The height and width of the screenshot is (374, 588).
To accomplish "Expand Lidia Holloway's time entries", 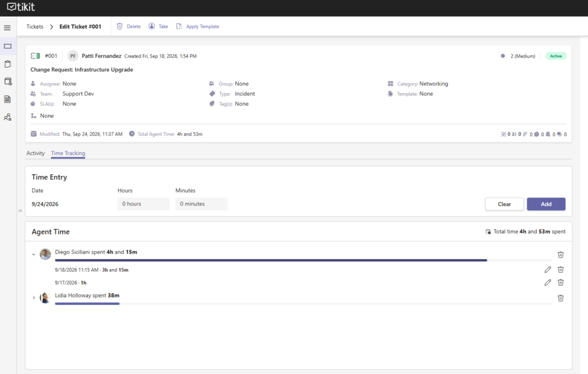I will pos(34,298).
